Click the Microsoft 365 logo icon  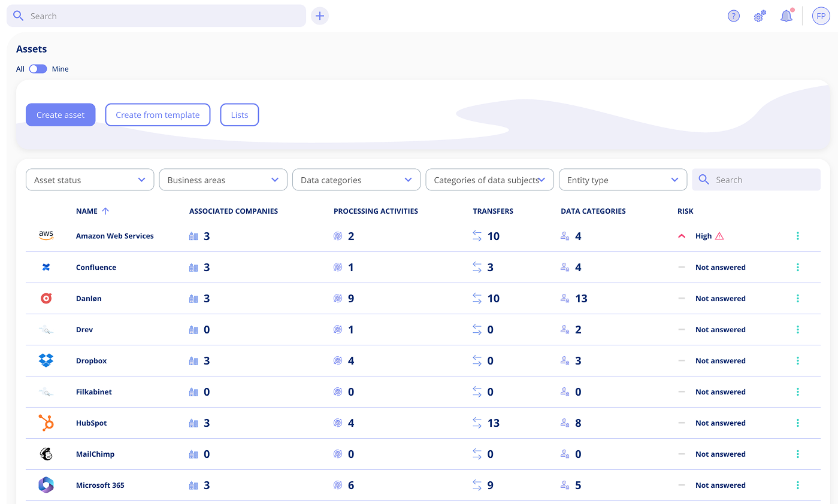point(46,485)
